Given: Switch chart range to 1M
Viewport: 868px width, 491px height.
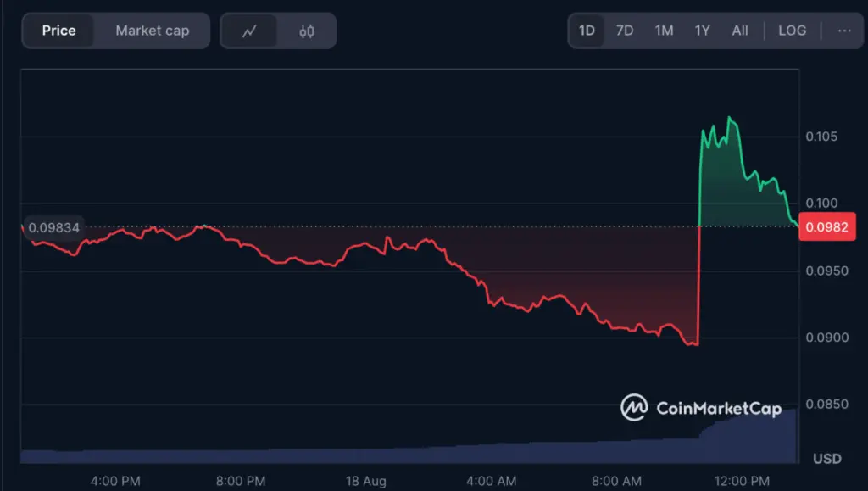Looking at the screenshot, I should click(x=664, y=30).
